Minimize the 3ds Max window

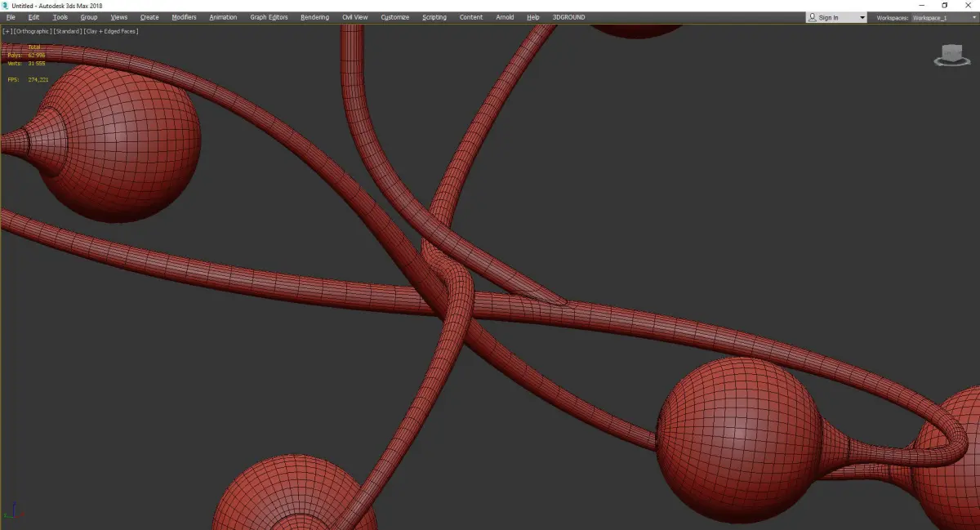923,6
